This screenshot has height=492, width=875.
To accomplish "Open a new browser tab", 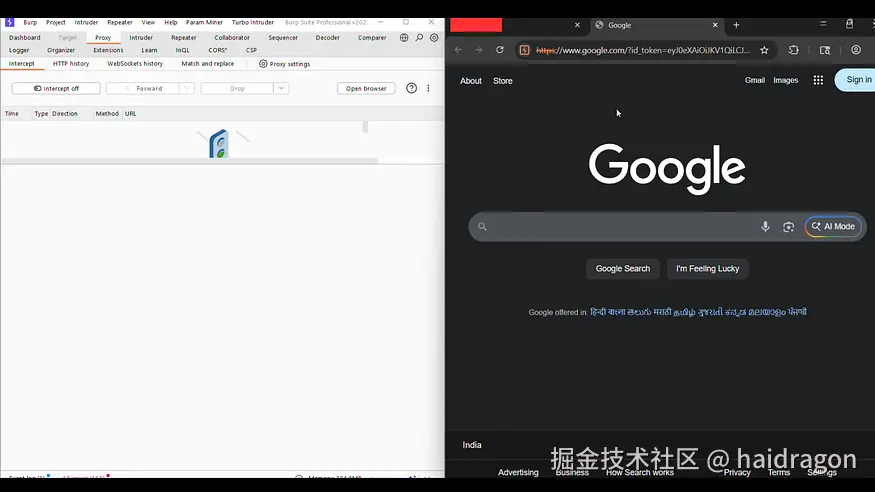I will (736, 25).
